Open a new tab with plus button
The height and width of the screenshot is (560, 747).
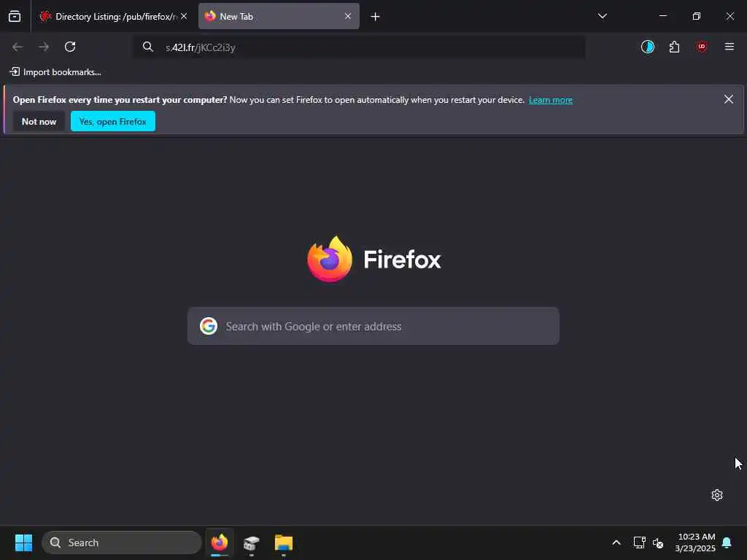click(x=376, y=17)
